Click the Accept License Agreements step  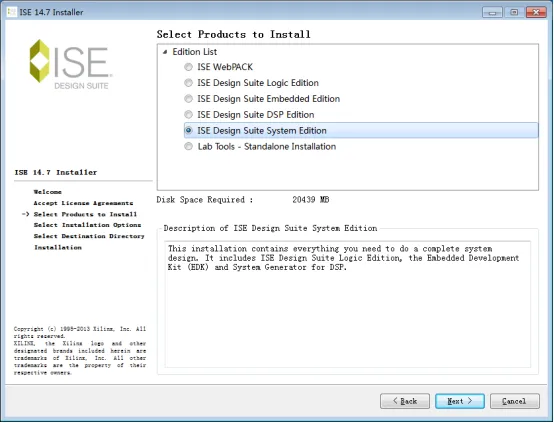pyautogui.click(x=83, y=203)
